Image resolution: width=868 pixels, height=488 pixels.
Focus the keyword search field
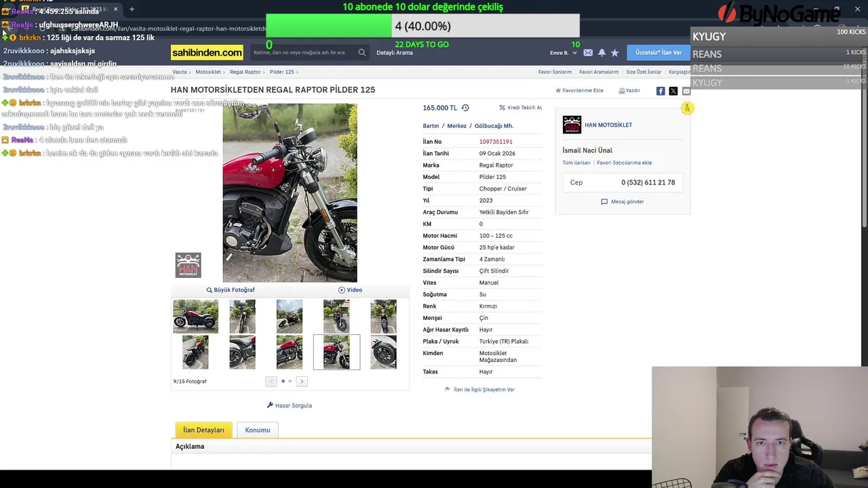click(302, 52)
